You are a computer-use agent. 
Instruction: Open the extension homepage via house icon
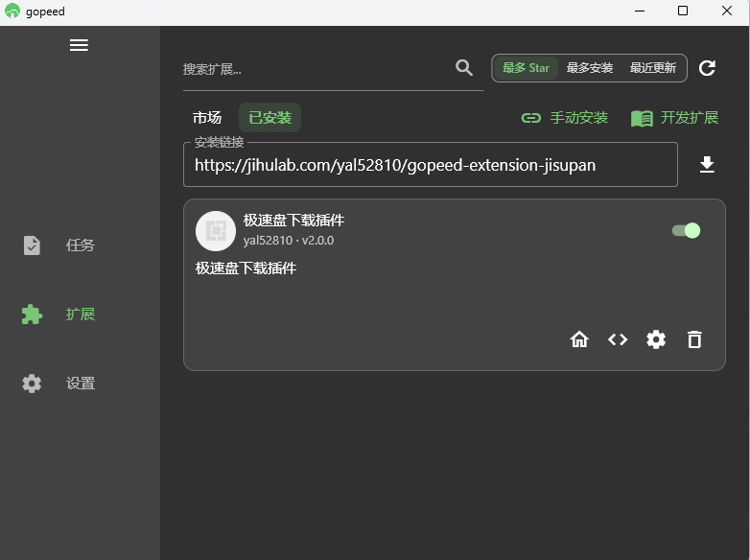click(x=579, y=339)
